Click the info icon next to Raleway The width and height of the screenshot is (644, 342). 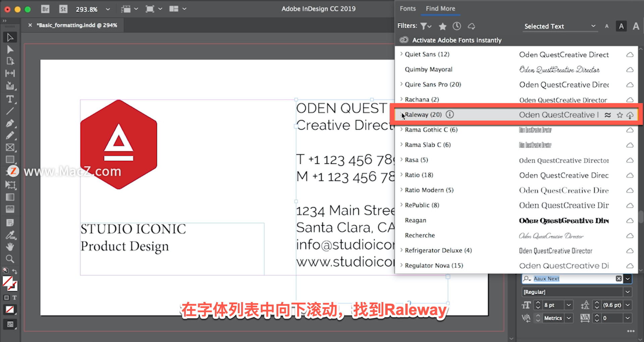click(449, 114)
